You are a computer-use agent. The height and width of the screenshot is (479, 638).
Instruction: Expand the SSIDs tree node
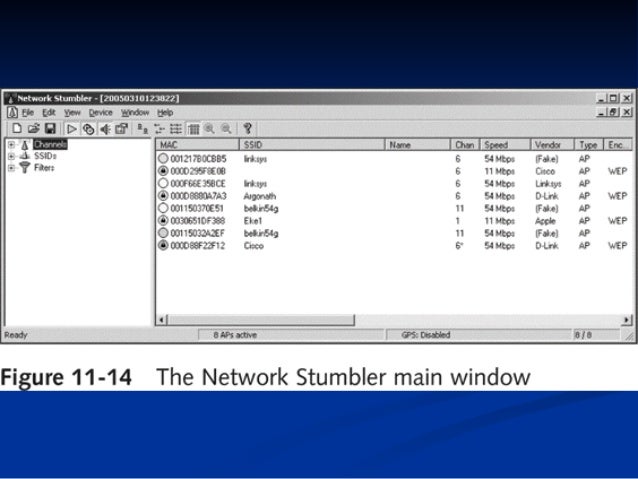(x=11, y=156)
